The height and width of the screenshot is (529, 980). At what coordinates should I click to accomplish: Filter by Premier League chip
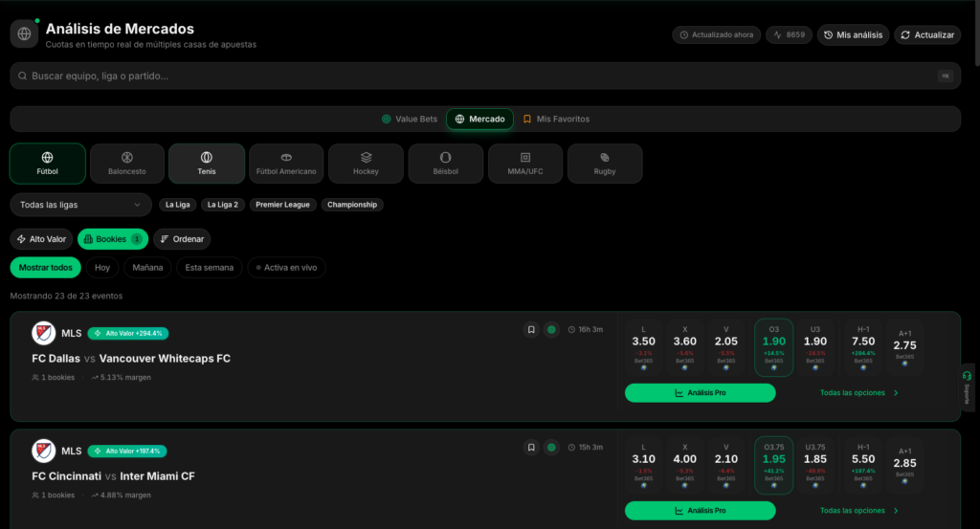coord(282,205)
